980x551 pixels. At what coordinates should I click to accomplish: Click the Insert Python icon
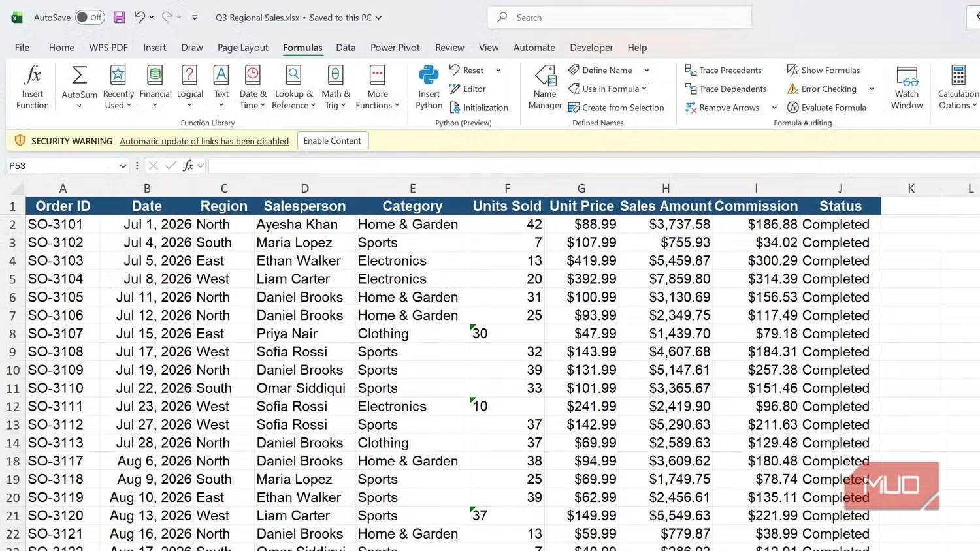coord(429,74)
